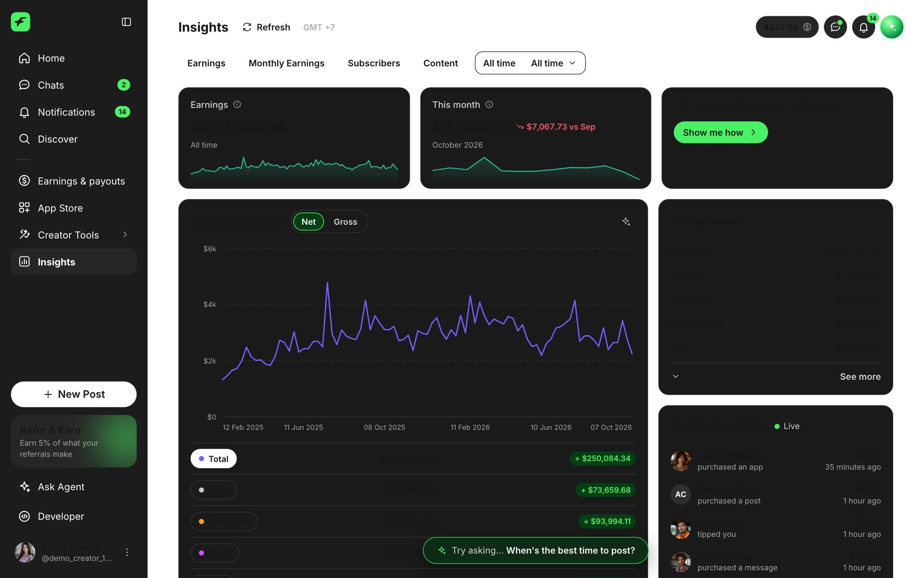The image size is (924, 578).
Task: Click See more in the spenders card
Action: pos(860,376)
